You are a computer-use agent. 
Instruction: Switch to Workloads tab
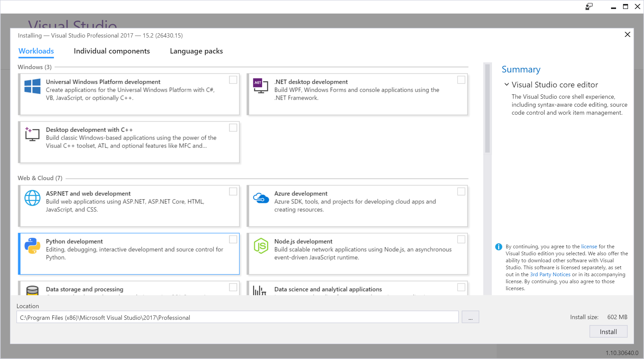[x=36, y=51]
